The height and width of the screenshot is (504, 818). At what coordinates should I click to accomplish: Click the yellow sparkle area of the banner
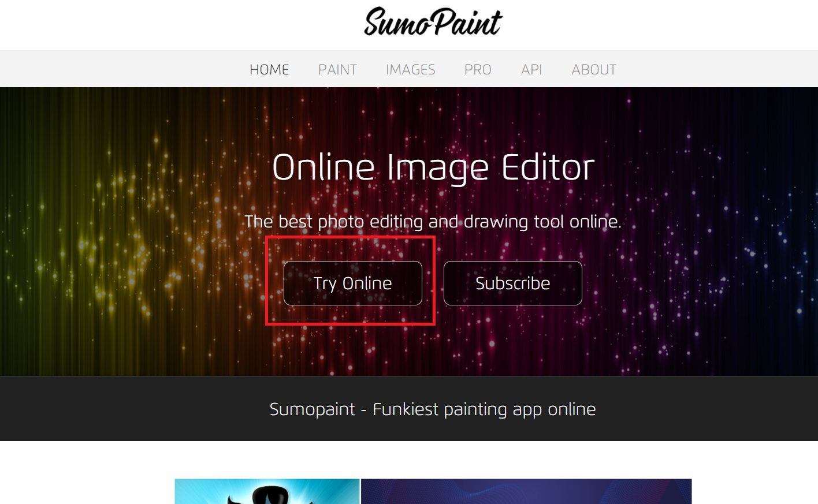coord(116,242)
